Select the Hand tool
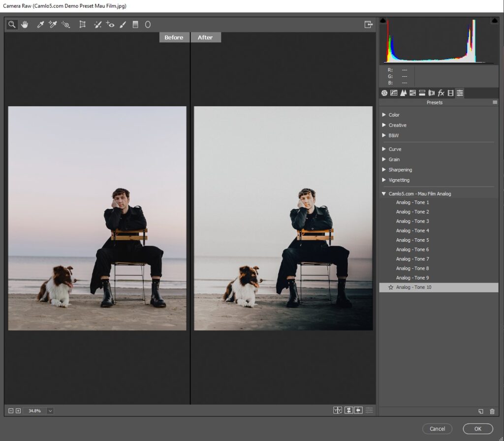504x441 pixels. [25, 25]
